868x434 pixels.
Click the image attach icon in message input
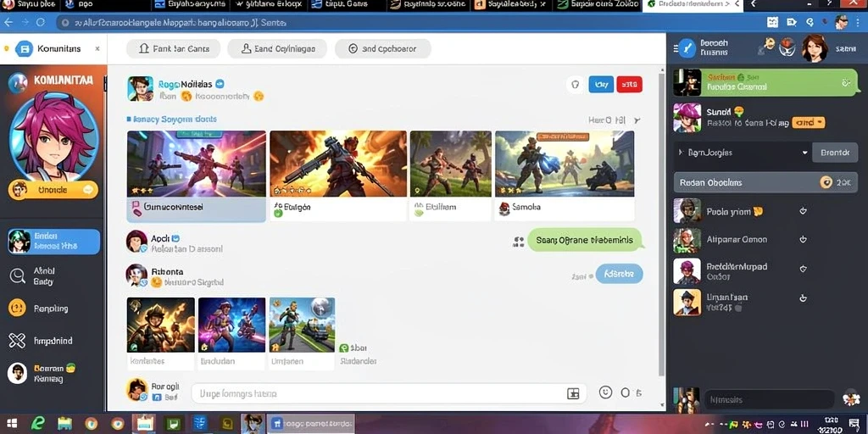point(573,393)
